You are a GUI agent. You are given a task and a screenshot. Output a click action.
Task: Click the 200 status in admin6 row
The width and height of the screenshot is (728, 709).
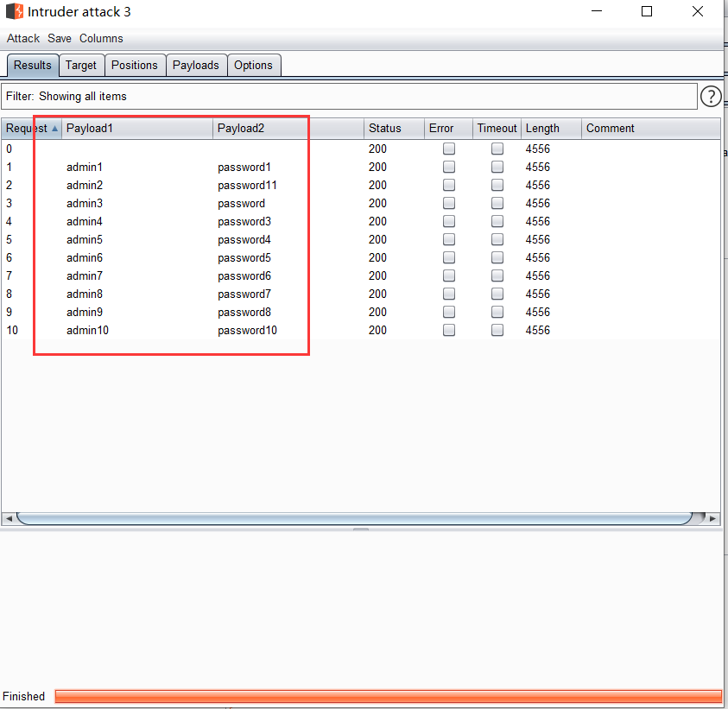[x=377, y=257]
